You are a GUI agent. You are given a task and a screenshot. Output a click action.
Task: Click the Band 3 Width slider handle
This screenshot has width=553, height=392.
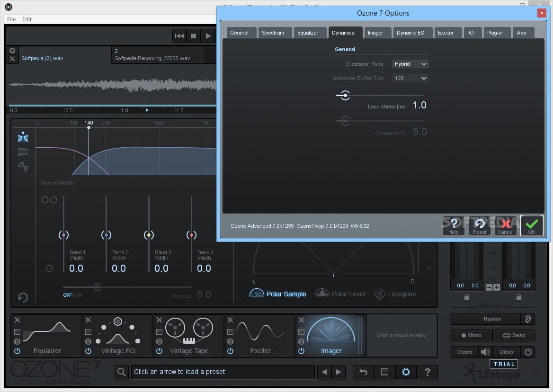point(149,235)
